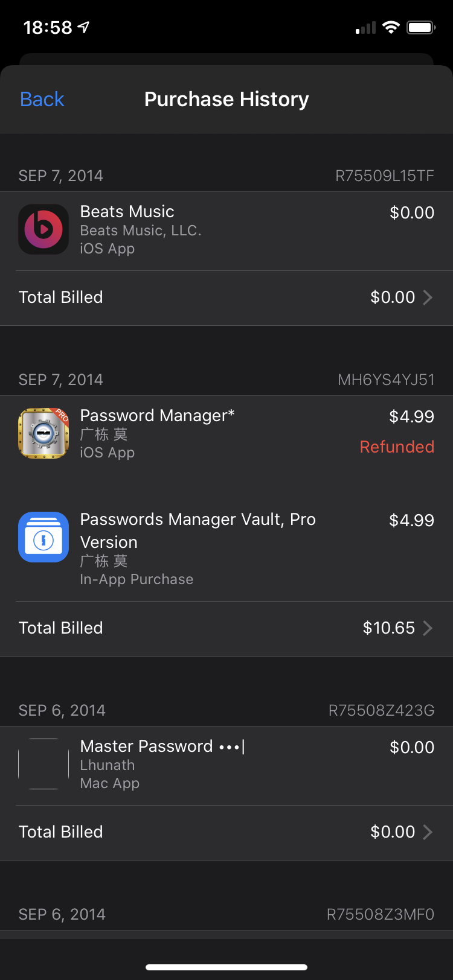
Task: Tap order ID MH6YS4YJ51
Action: (386, 380)
